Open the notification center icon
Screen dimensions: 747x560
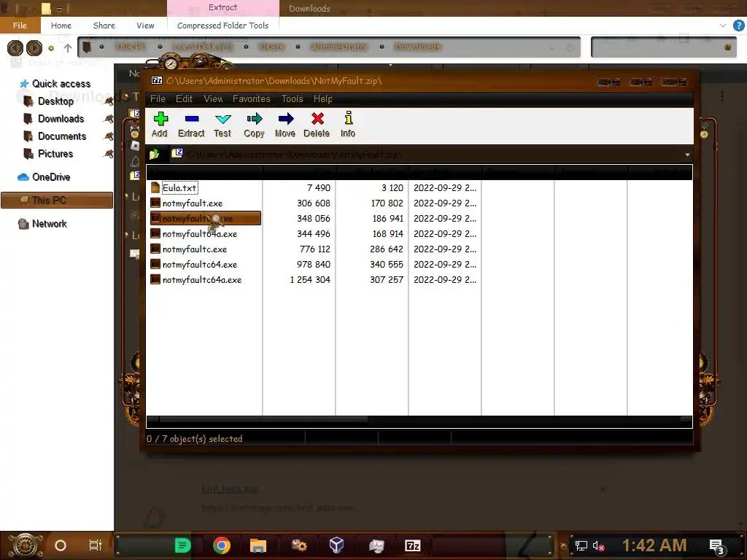tap(716, 547)
